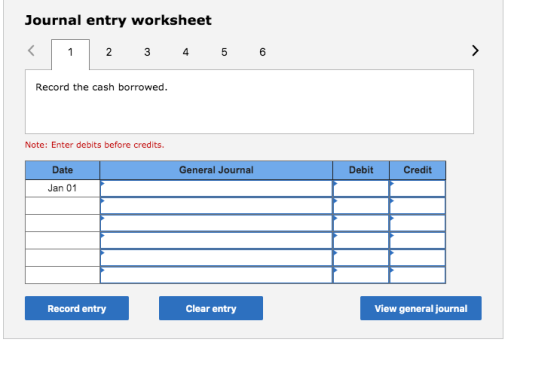Select Credit field in Jan 01 row
Screen dimensions: 560x379
point(418,188)
